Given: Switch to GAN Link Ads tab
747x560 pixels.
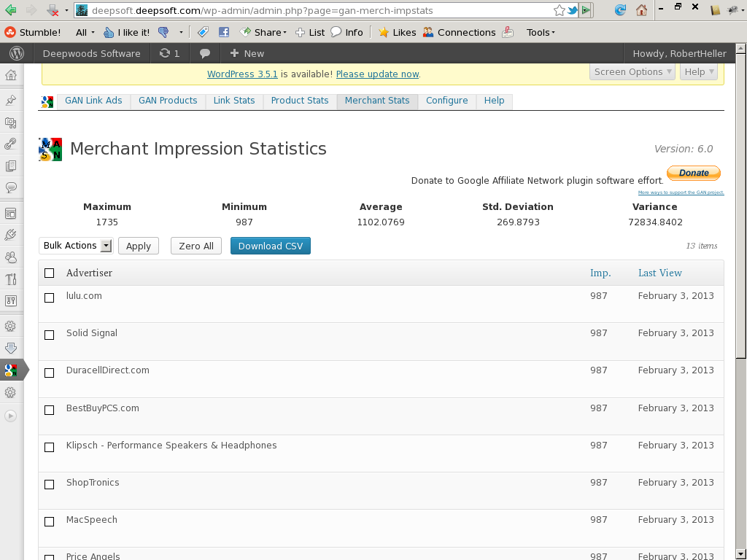Looking at the screenshot, I should [93, 101].
